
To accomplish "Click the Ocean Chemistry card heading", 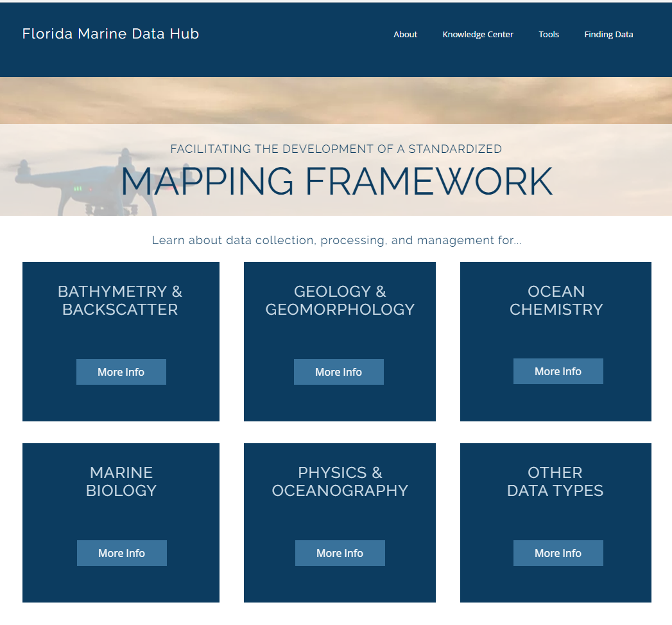I will coord(556,300).
